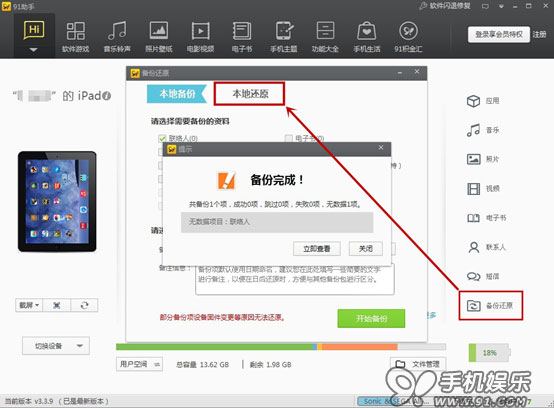Viewport: 554px width, 408px height.
Task: Click device info icon next to iPad name
Action: coord(107,96)
